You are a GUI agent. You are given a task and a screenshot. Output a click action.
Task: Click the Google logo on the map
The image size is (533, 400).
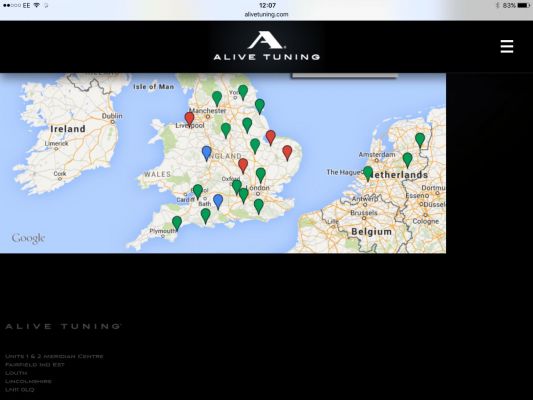click(28, 238)
